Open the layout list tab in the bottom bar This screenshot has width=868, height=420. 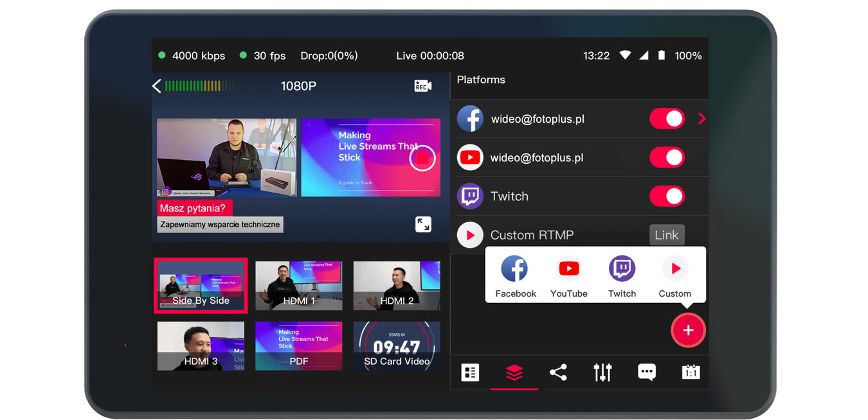(470, 372)
